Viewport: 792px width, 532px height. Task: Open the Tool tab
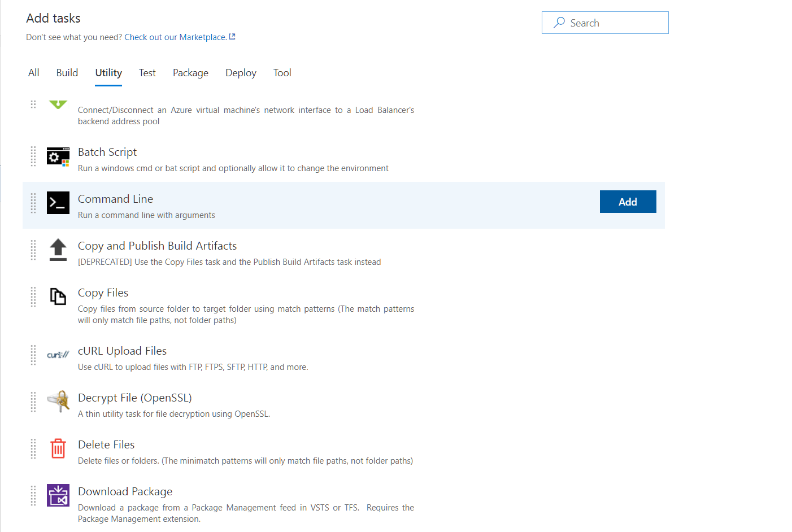click(282, 73)
